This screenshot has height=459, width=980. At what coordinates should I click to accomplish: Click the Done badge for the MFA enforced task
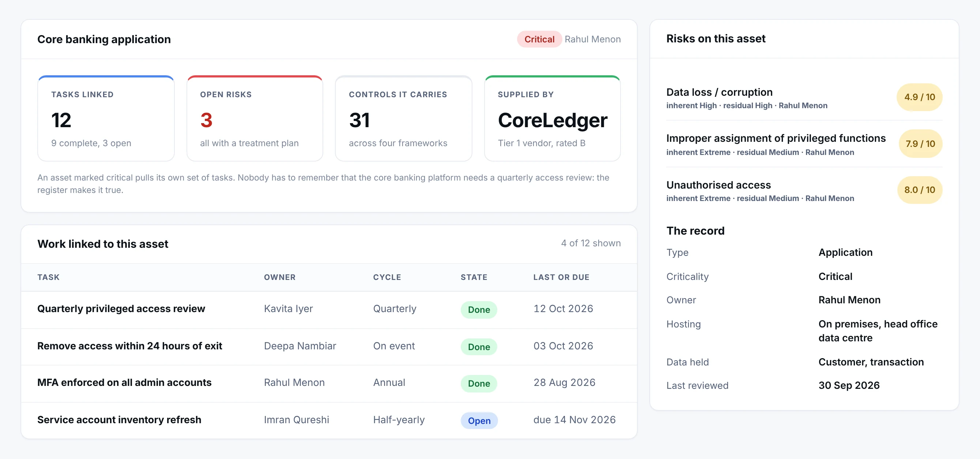pyautogui.click(x=479, y=383)
